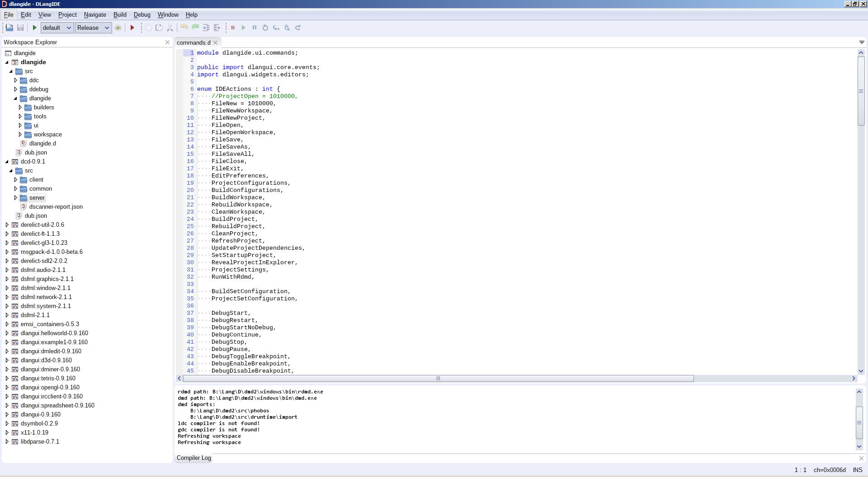Expand the dlangui-0.9.160 dependency
868x477 pixels.
coord(7,414)
